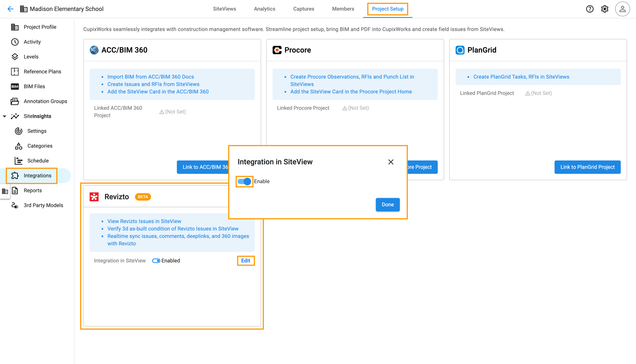This screenshot has height=364, width=636.
Task: Click the Enabled toggle indicator in Revizto card
Action: (x=156, y=261)
